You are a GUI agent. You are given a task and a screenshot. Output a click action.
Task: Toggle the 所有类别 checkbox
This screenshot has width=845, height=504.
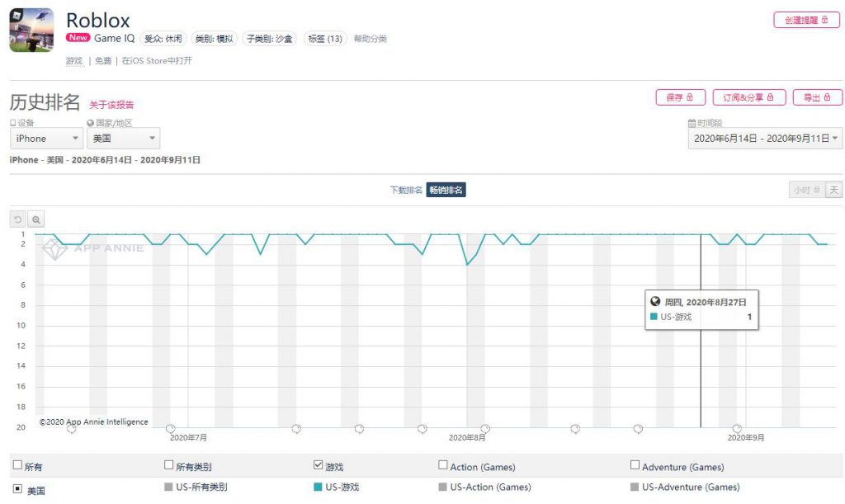click(x=168, y=465)
